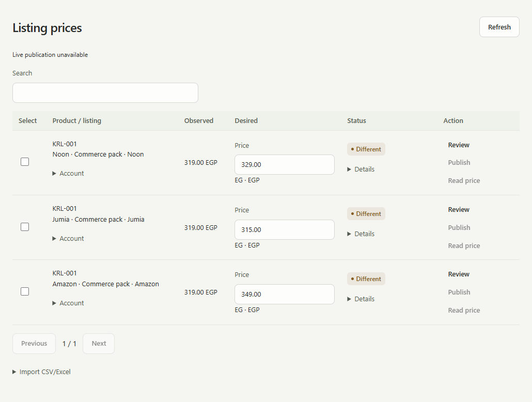Click the Next page button
The width and height of the screenshot is (532, 402).
pos(99,344)
